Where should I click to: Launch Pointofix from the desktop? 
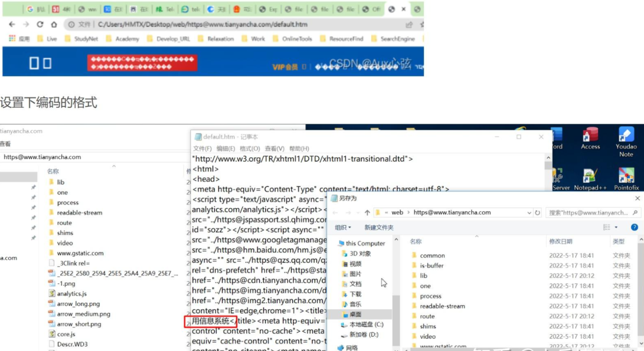point(626,179)
